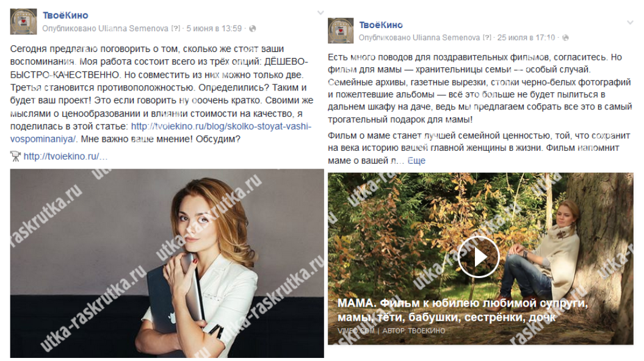644x361 pixels.
Task: Click the public globe icon on 25 июля post
Action: 565,38
